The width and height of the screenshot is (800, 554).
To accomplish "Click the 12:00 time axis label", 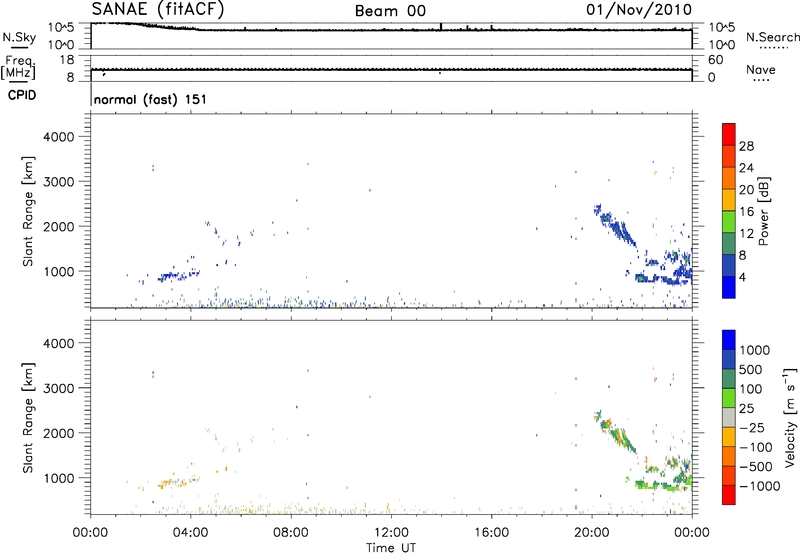I will 391,533.
